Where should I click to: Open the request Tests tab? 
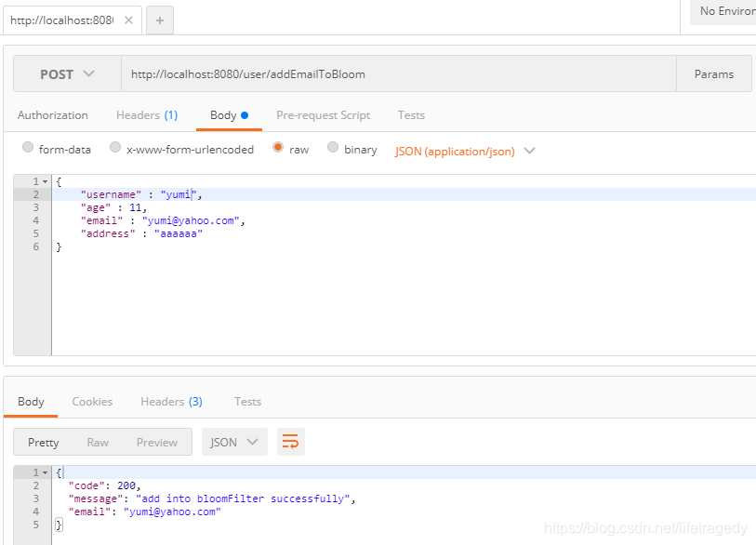click(411, 115)
